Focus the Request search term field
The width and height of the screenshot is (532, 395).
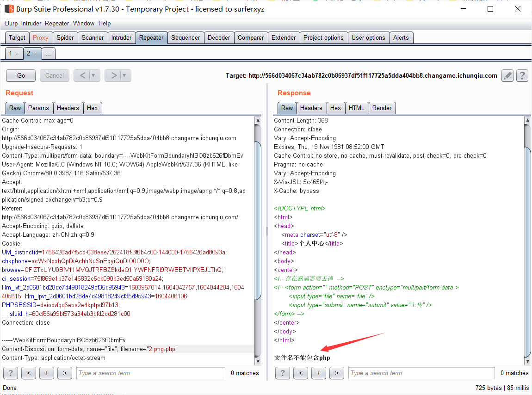(151, 373)
